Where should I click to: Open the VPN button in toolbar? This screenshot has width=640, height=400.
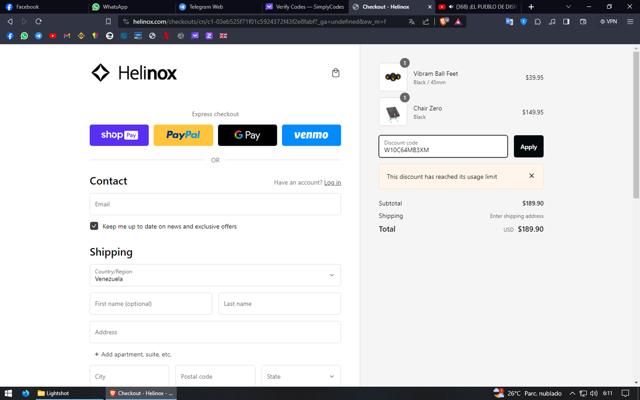point(609,21)
